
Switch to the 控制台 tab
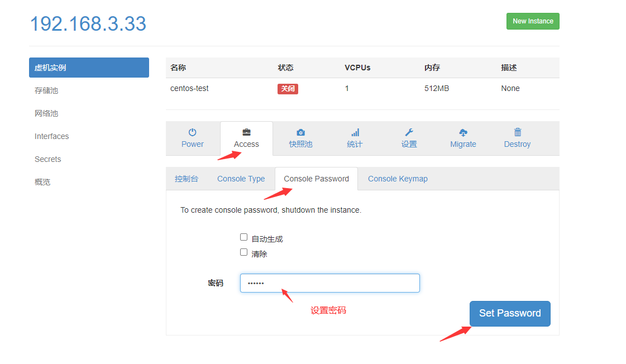(187, 179)
